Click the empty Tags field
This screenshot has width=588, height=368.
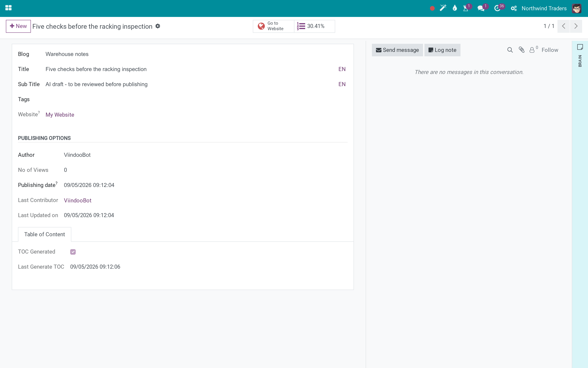(x=196, y=99)
